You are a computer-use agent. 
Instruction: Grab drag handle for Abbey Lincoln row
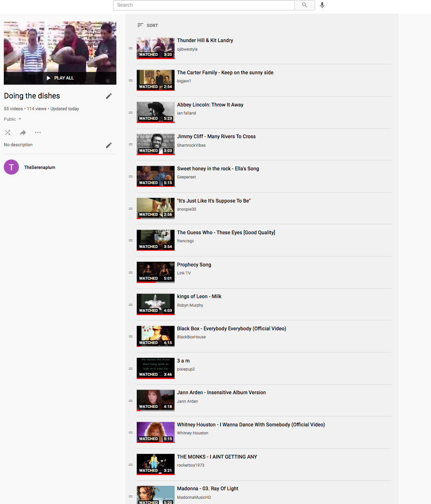(131, 113)
